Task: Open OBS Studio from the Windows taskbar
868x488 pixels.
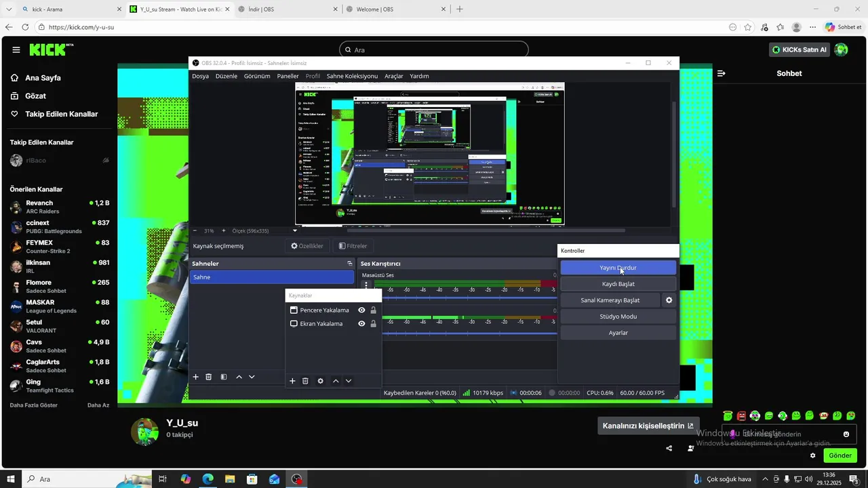Action: coord(297,479)
